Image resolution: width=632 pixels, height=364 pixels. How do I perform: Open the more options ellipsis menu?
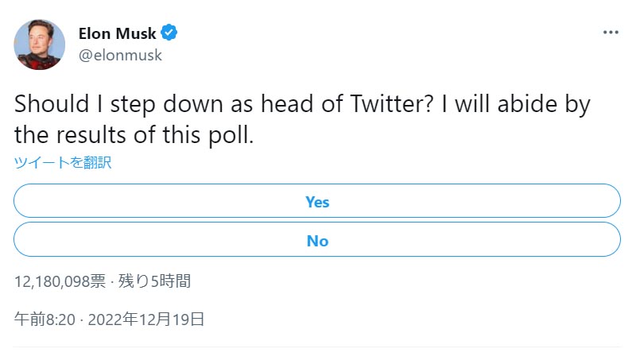[611, 33]
